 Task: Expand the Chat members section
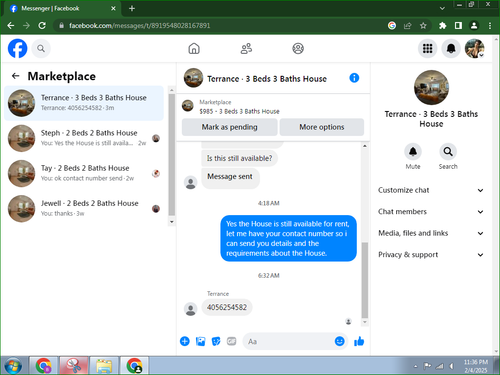431,212
